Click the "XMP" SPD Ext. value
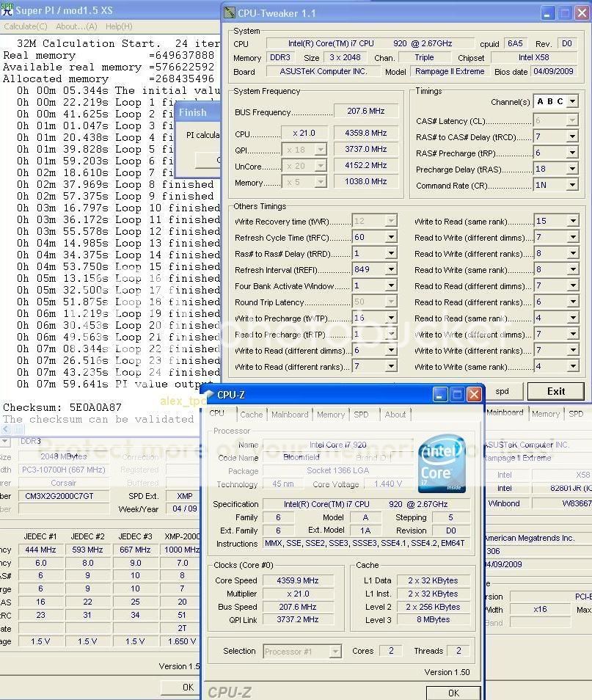This screenshot has height=700, width=592. 184,496
